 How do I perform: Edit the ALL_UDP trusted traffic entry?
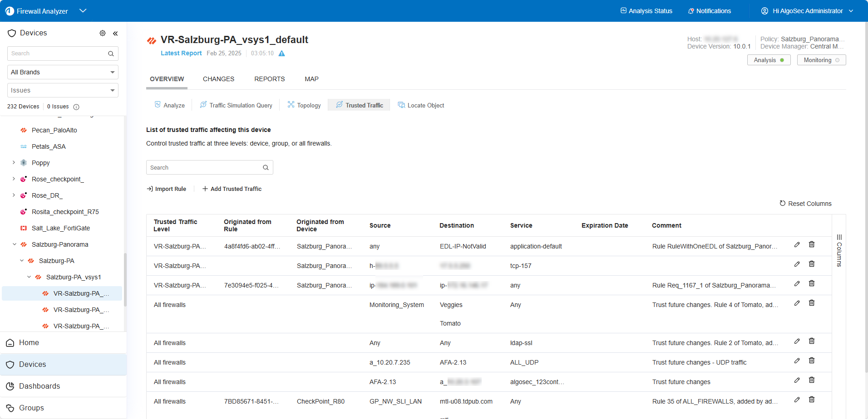tap(797, 361)
